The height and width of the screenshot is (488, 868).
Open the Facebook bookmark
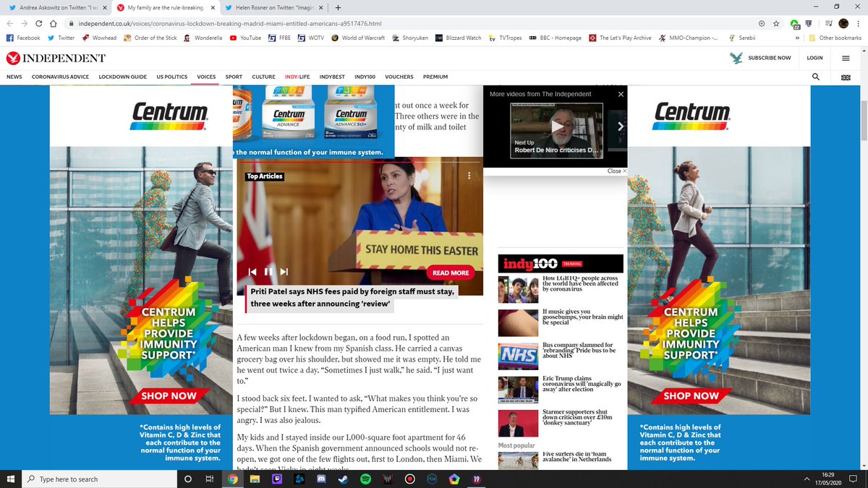pyautogui.click(x=23, y=38)
